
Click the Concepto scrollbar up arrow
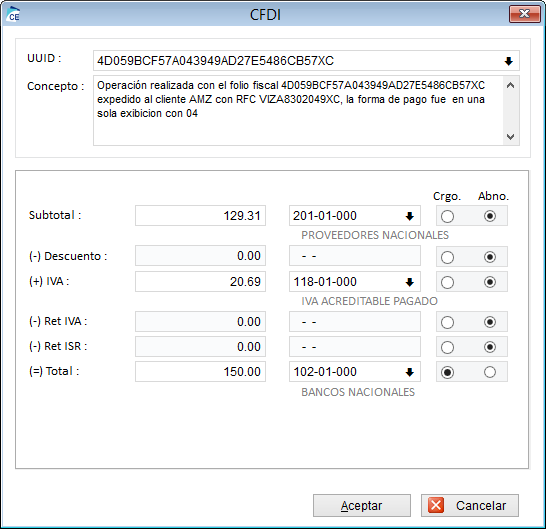point(510,85)
